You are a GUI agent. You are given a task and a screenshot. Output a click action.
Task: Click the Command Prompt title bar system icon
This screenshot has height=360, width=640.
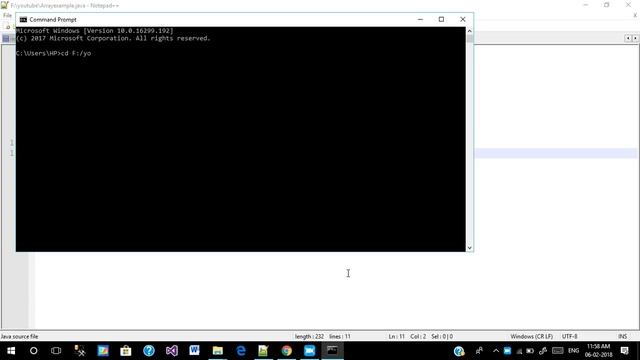23,20
